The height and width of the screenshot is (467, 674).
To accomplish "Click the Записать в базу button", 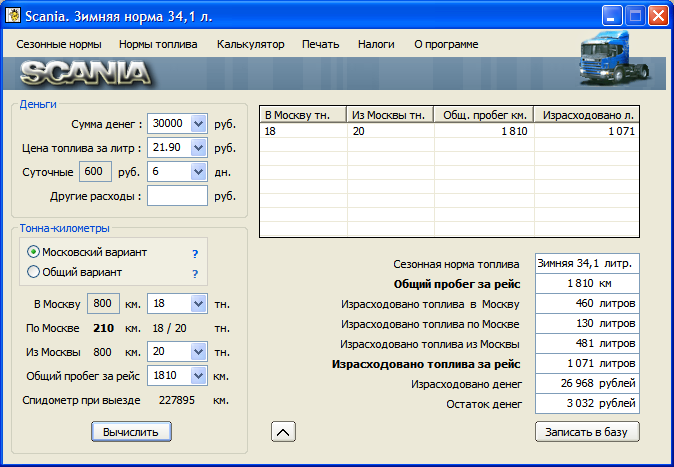I will point(587,432).
